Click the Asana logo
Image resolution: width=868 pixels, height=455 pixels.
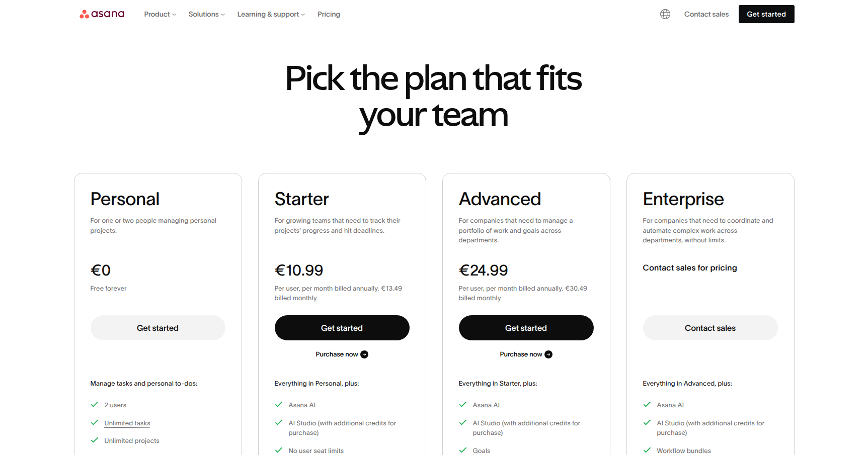click(102, 14)
